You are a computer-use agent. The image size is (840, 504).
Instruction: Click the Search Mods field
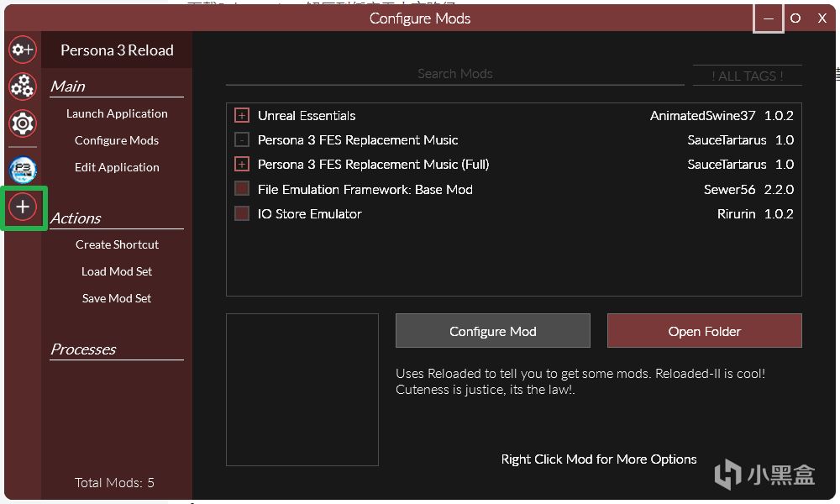(454, 74)
